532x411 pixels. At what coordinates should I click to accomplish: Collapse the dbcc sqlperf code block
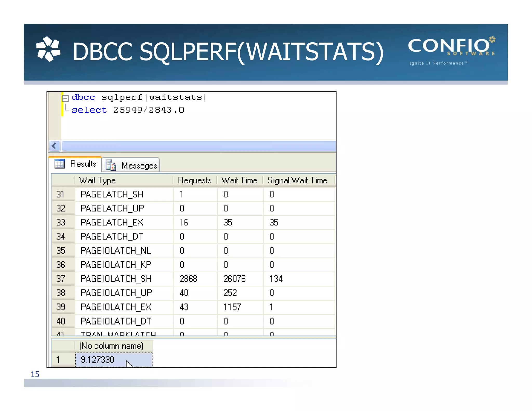click(65, 98)
